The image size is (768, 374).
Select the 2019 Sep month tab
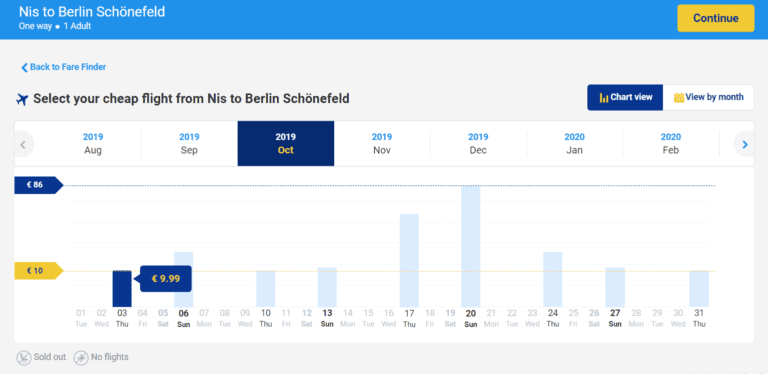[x=189, y=143]
